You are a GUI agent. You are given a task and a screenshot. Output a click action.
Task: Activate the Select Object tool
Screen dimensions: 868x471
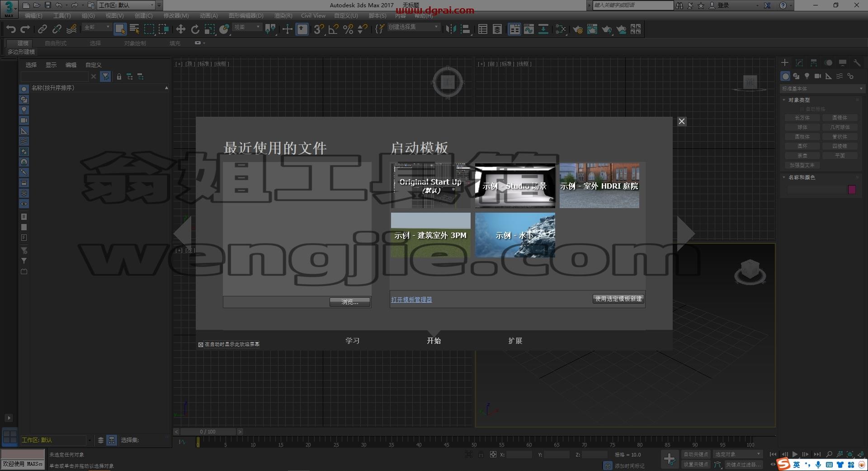(120, 29)
